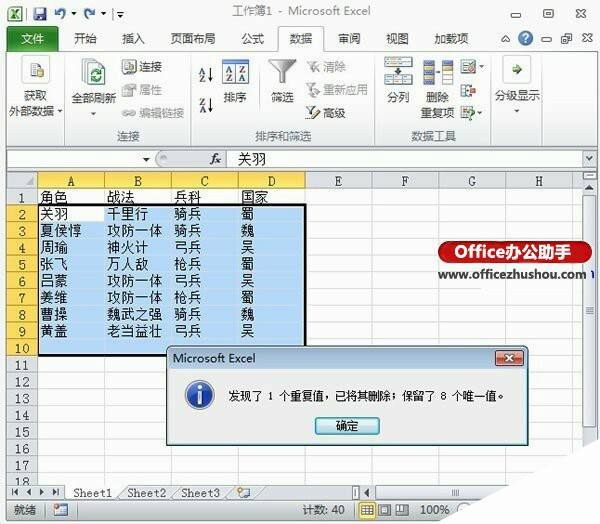Image resolution: width=600 pixels, height=524 pixels.
Task: Sort descending with the Z-A icon
Action: tap(206, 105)
